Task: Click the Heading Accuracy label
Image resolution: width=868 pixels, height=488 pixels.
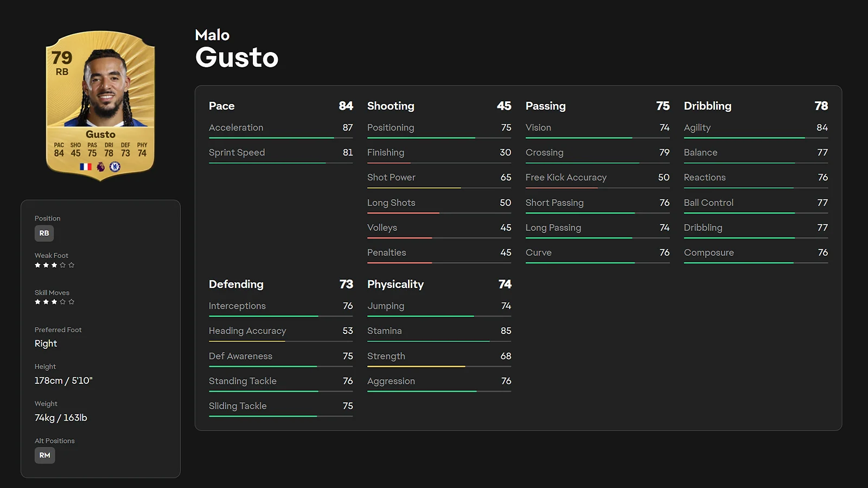Action: coord(247,331)
